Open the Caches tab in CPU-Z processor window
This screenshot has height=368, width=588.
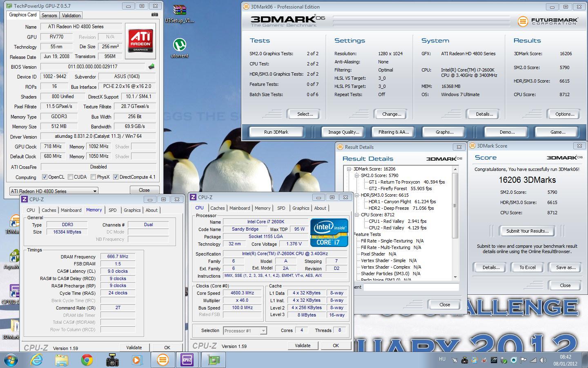click(218, 208)
